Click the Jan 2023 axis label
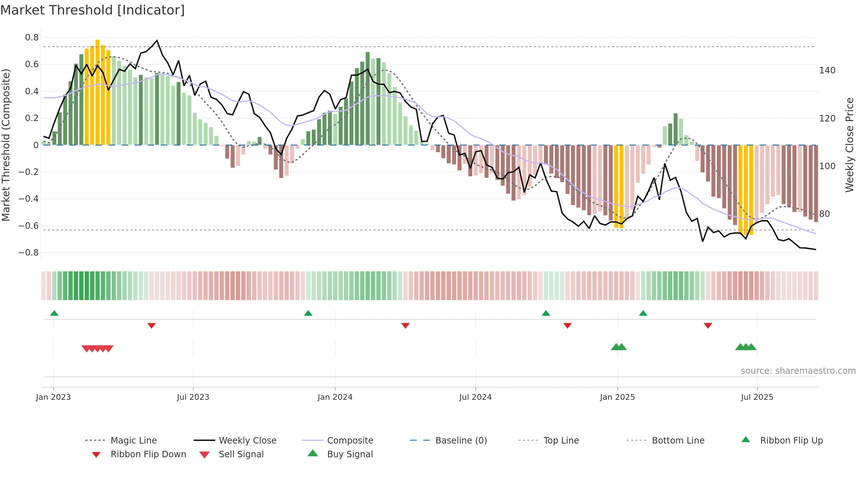Screen dimensions: 868x488 (54, 397)
